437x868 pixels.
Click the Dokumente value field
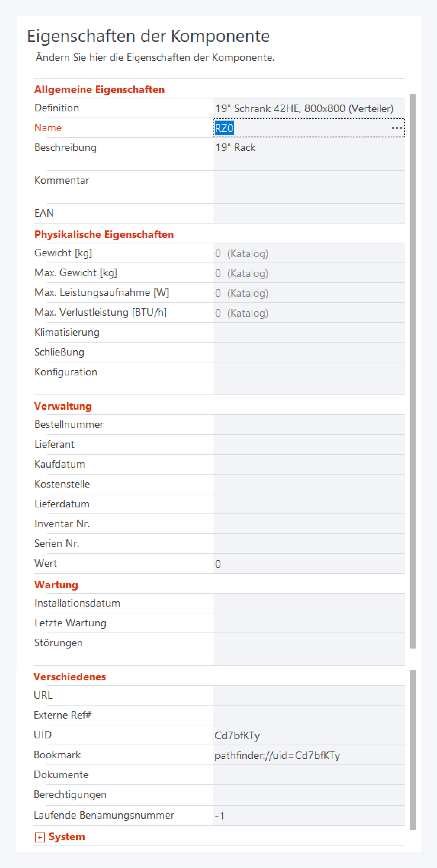point(309,775)
